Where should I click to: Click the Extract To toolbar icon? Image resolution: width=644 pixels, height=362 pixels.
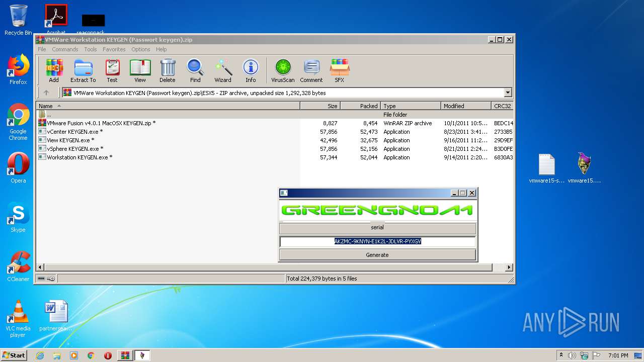[x=83, y=70]
